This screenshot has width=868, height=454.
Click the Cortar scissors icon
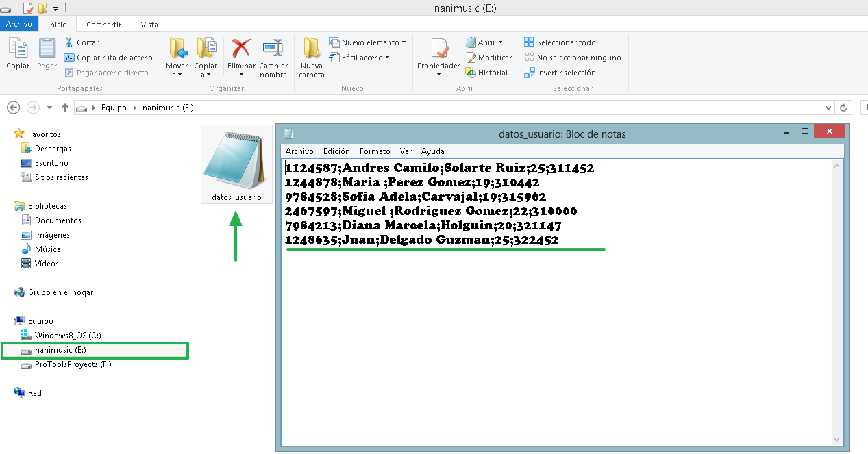pos(69,42)
